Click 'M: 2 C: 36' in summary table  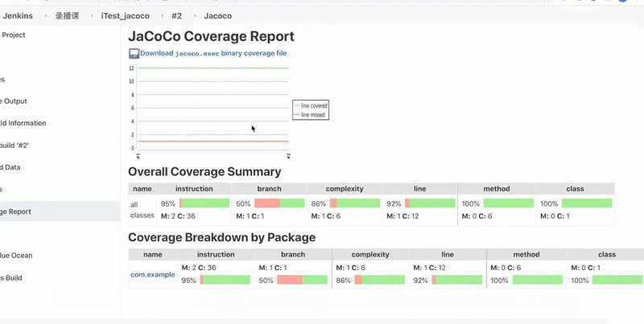coord(178,216)
